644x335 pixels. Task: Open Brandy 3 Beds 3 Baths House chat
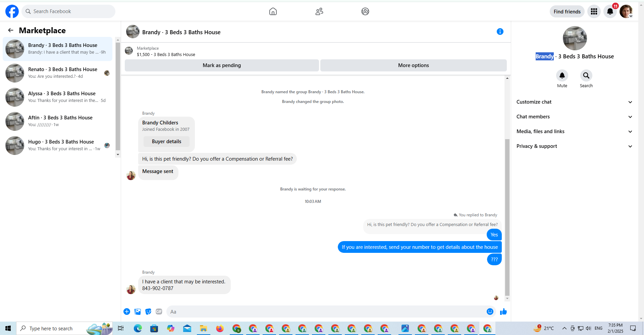pos(58,49)
